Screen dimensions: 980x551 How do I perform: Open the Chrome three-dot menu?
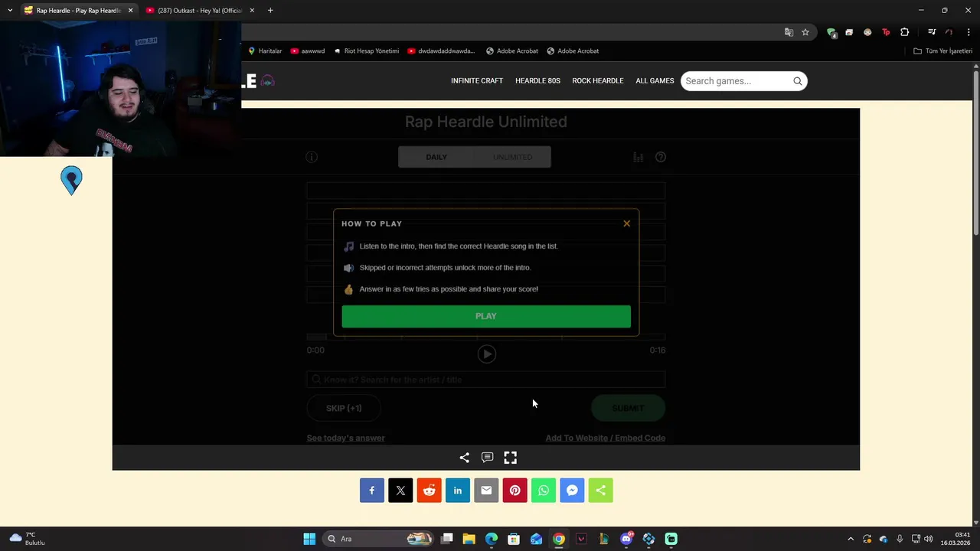pos(969,32)
